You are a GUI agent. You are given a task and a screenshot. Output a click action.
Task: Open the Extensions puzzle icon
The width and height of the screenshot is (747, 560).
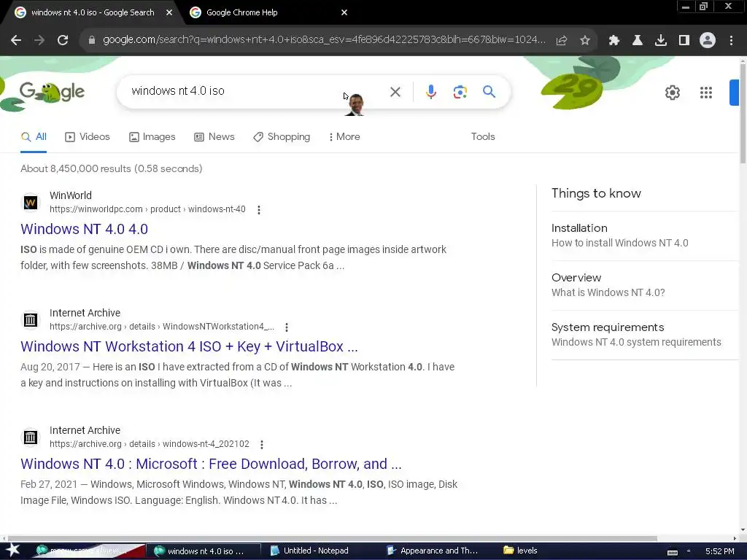(614, 41)
